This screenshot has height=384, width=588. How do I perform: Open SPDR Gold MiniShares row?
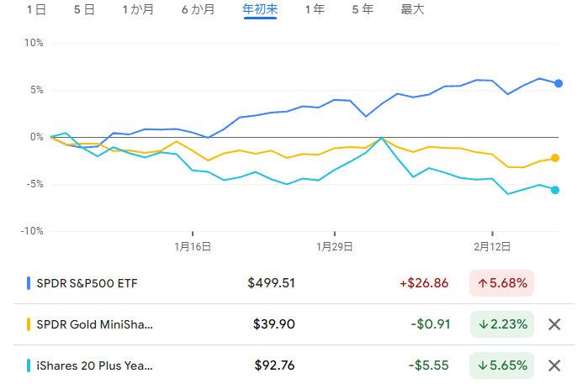95,324
